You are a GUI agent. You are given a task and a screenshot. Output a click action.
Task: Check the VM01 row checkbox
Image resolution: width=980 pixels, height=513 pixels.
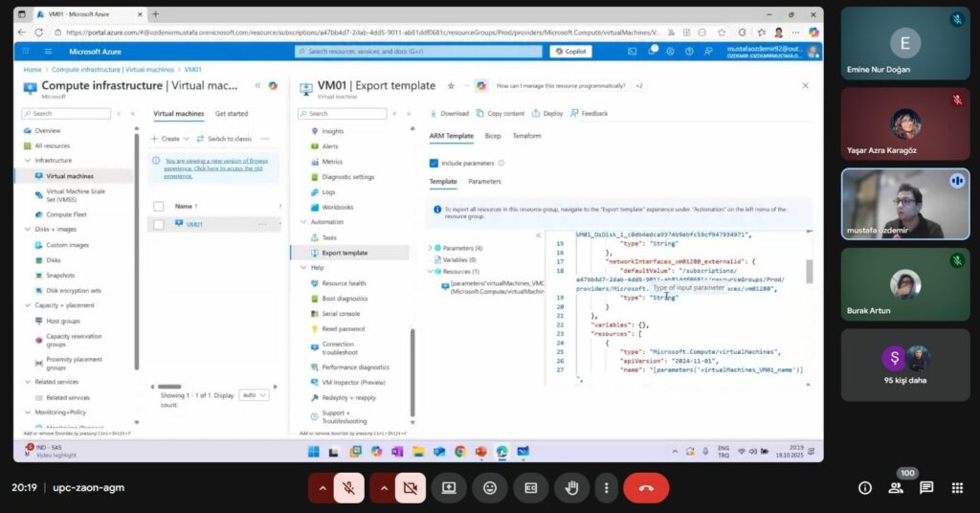tap(158, 224)
